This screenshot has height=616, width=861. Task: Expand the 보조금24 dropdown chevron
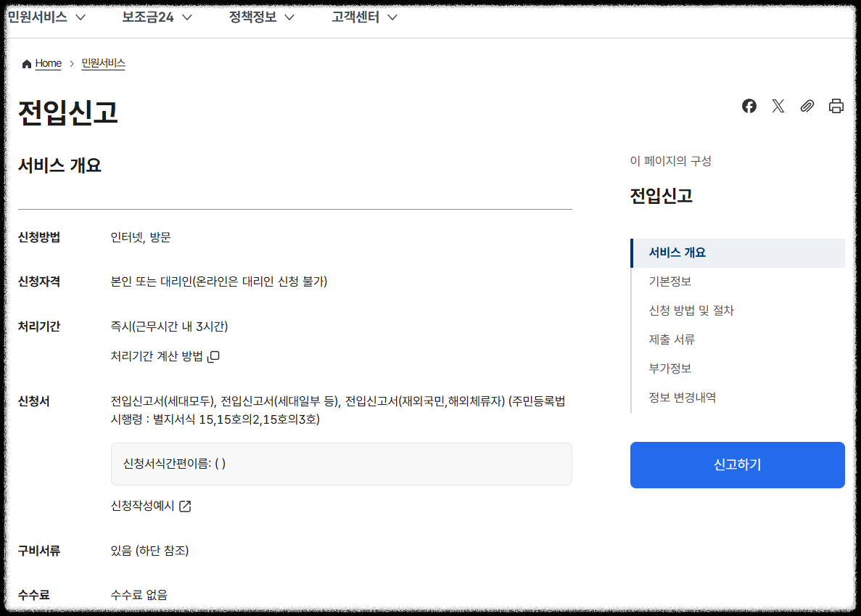(187, 17)
